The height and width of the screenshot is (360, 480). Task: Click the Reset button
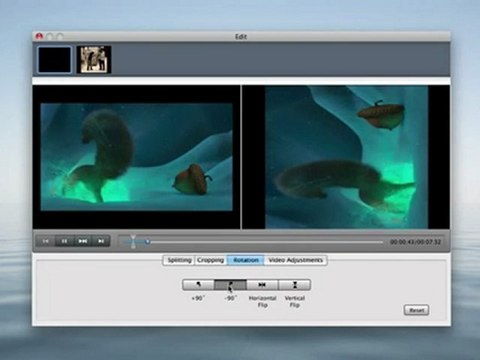416,310
